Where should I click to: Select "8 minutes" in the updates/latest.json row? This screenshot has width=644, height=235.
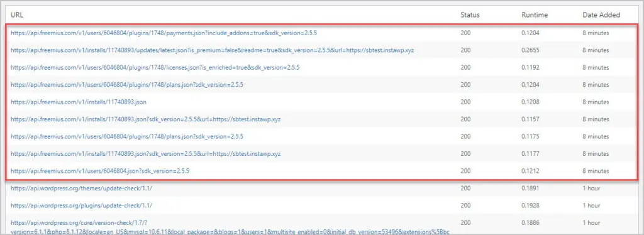[596, 50]
